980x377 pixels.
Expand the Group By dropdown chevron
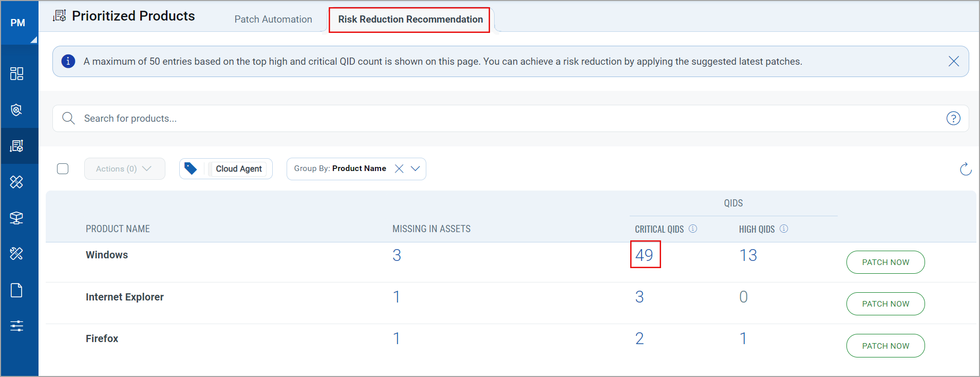[415, 168]
